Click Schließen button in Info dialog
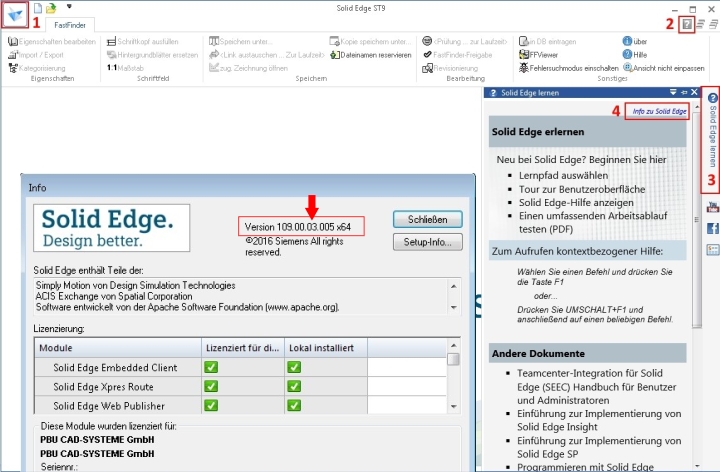Image resolution: width=720 pixels, height=472 pixels. 428,219
